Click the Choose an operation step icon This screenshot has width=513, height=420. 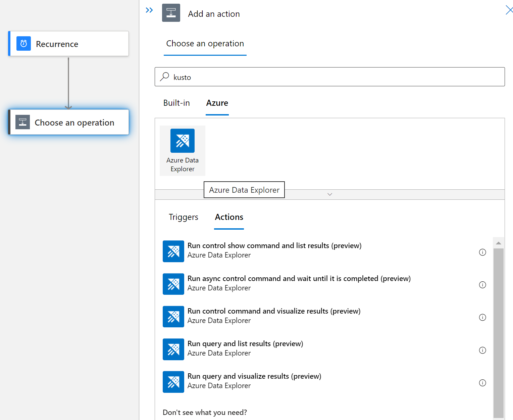pos(23,122)
